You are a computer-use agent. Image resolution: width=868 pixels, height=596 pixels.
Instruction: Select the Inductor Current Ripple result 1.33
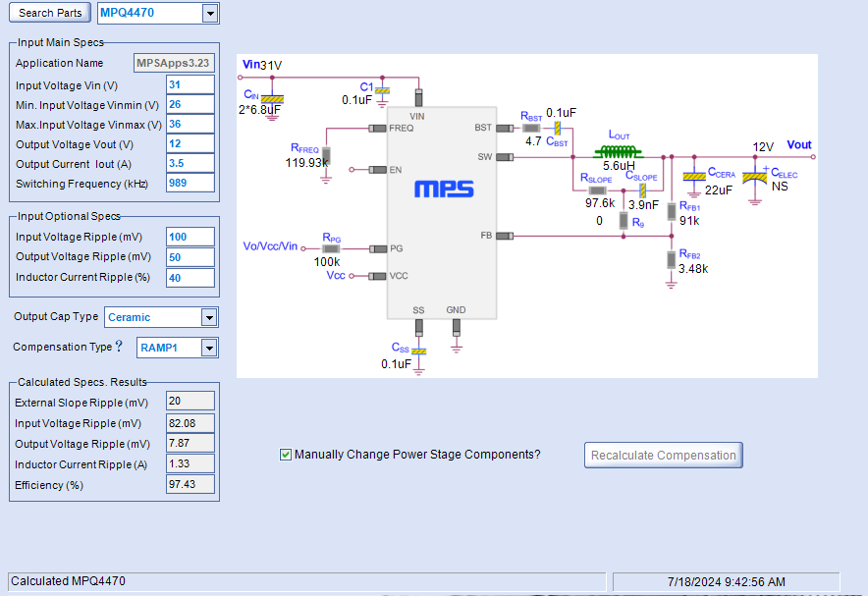pos(190,463)
